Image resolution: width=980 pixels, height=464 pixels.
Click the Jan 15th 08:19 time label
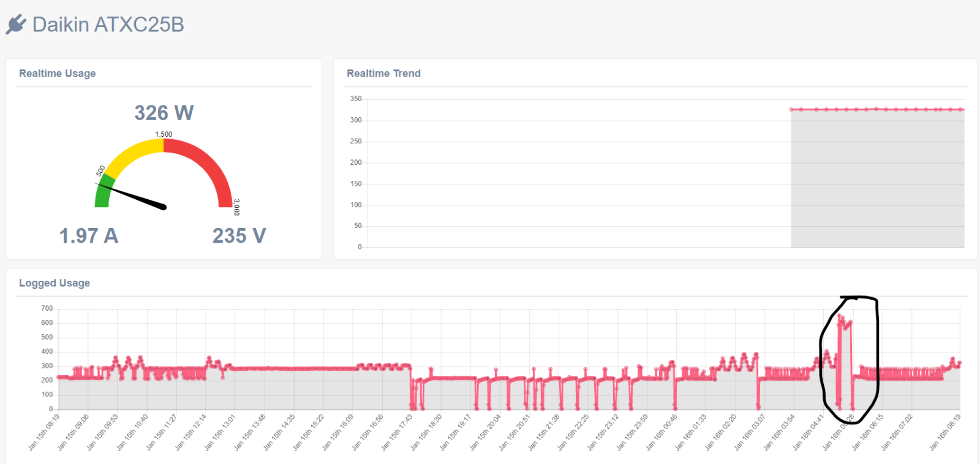point(44,432)
